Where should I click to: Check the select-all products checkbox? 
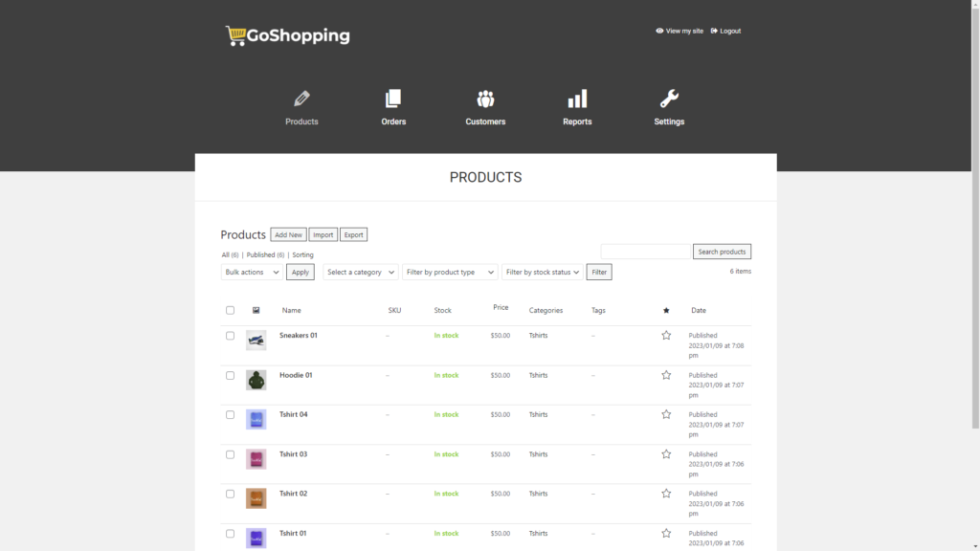tap(230, 310)
